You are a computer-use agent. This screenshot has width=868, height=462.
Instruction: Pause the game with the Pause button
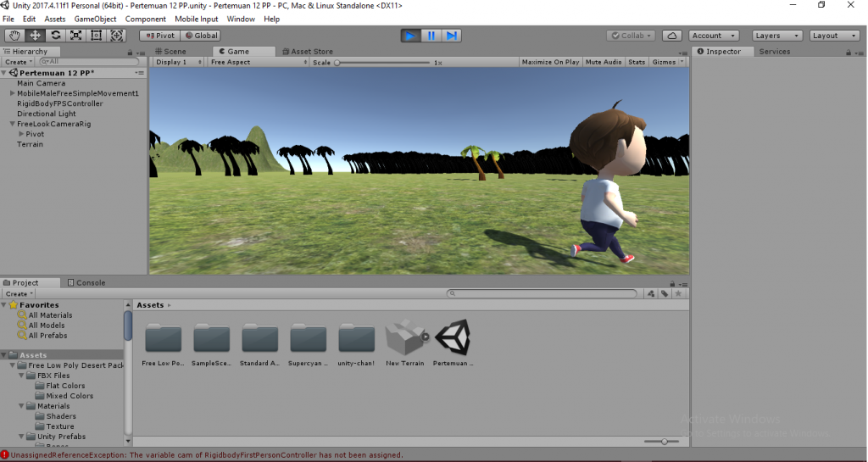431,36
